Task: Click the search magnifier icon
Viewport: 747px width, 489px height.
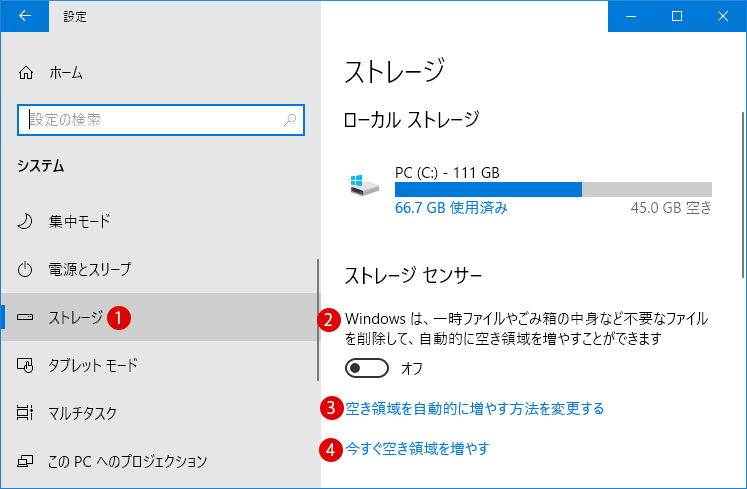Action: tap(290, 120)
